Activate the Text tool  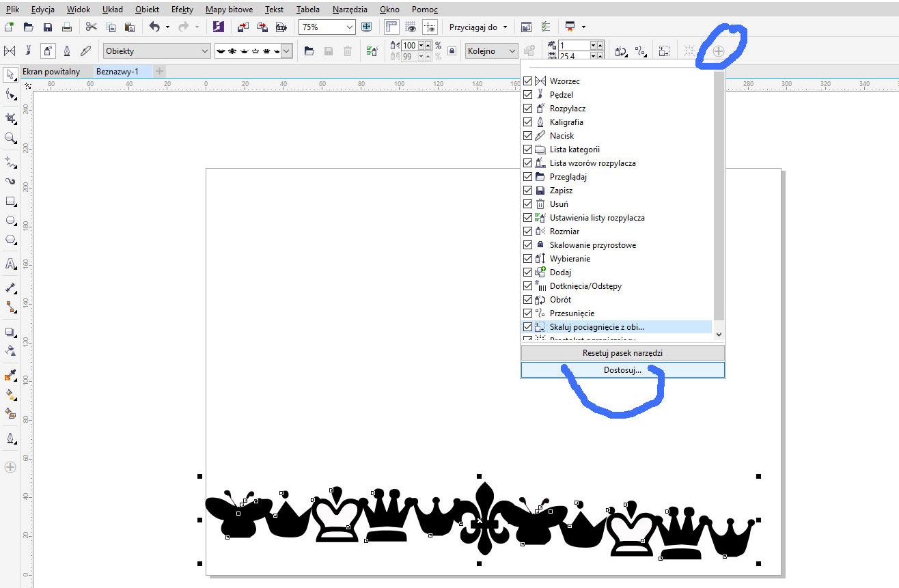click(10, 264)
